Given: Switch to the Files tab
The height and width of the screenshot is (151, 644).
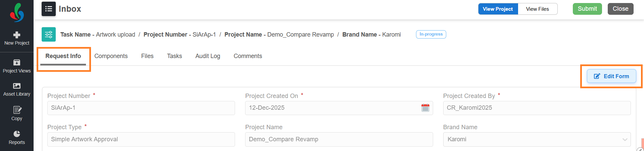Looking at the screenshot, I should click(147, 56).
